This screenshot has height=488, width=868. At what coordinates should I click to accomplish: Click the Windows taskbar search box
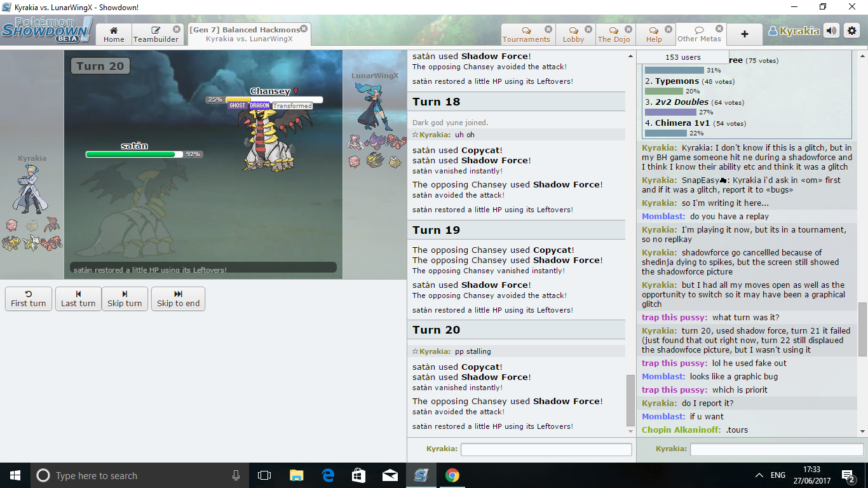[x=140, y=475]
